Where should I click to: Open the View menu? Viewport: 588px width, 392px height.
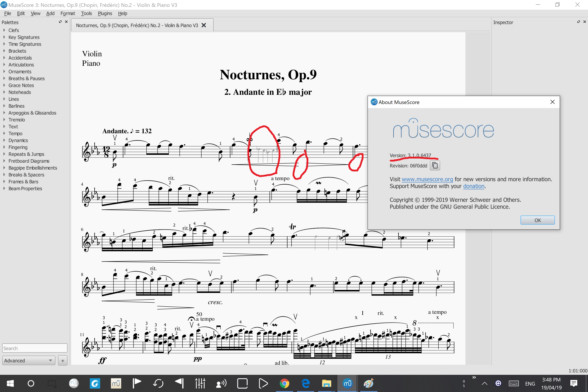tap(35, 14)
